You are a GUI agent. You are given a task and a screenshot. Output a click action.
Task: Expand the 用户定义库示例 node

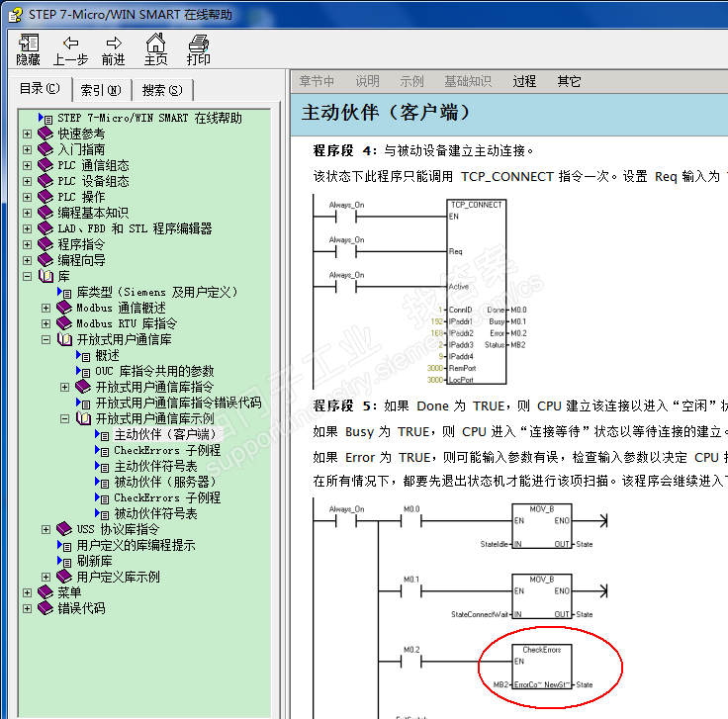pos(45,577)
